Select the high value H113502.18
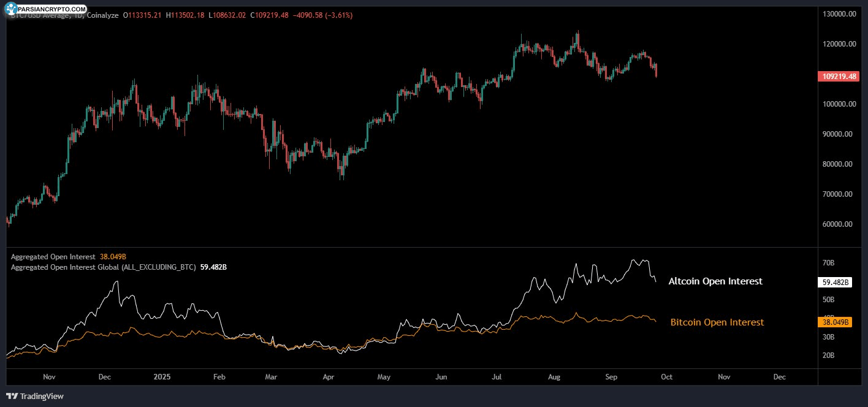The width and height of the screenshot is (868, 407). tap(186, 15)
